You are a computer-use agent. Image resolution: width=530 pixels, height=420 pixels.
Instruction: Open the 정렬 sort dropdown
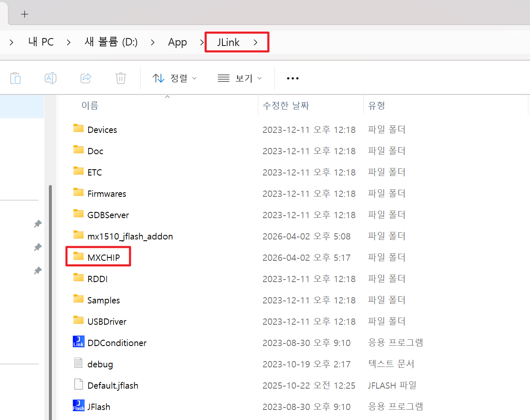coord(175,78)
